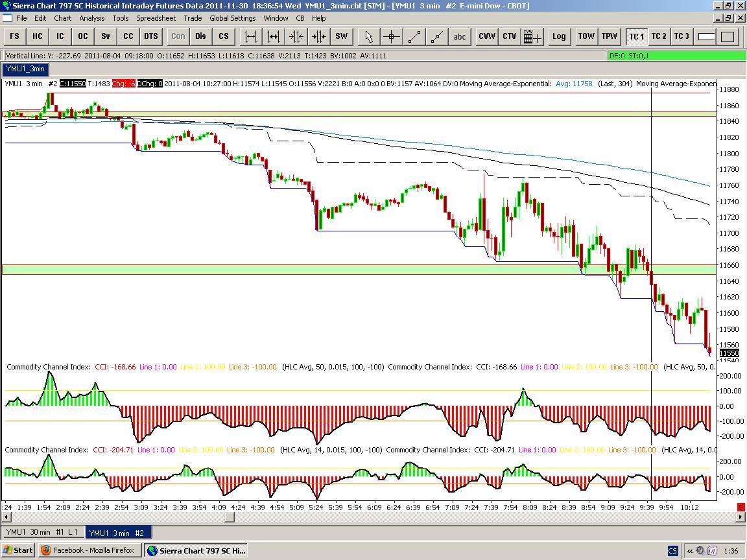The width and height of the screenshot is (747, 560).
Task: Click the OC toolbar button
Action: click(x=83, y=36)
